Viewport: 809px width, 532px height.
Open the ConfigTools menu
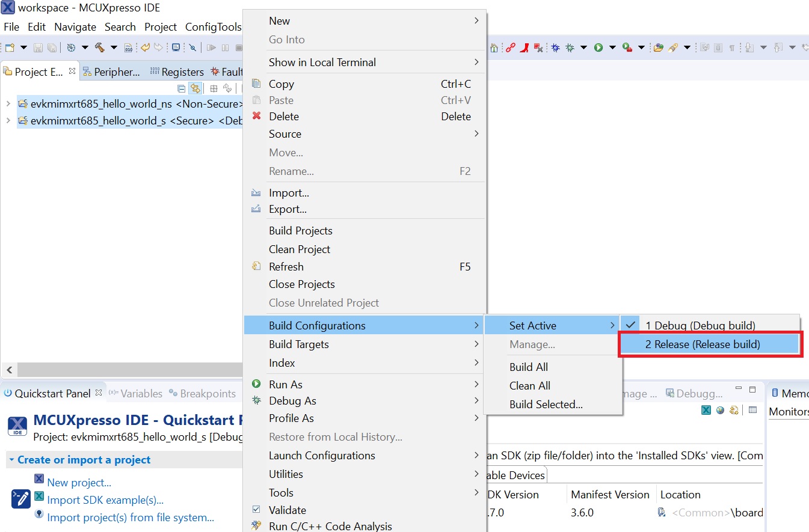214,27
